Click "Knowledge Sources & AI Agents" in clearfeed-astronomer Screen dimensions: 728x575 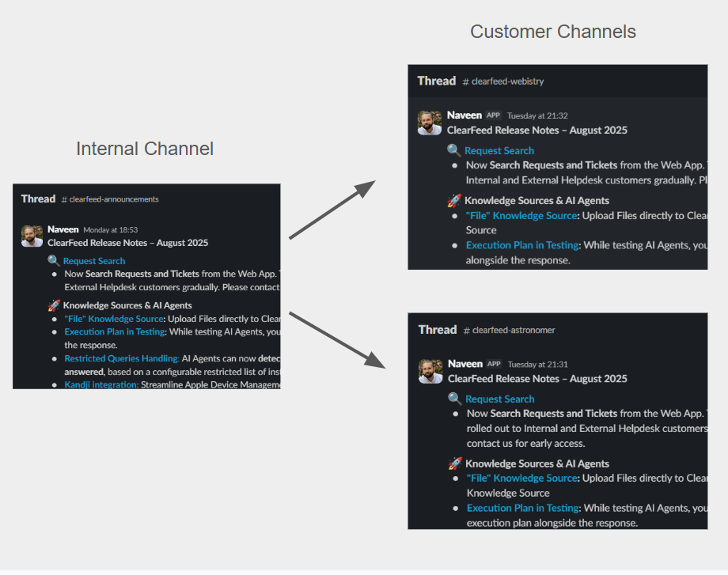537,463
